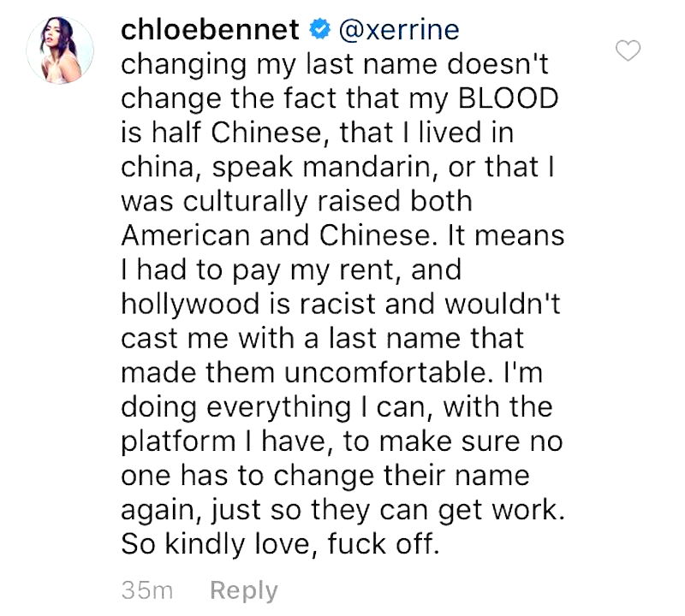Viewport: 685px width, 616px height.
Task: Click Reply under the comment
Action: tap(244, 590)
